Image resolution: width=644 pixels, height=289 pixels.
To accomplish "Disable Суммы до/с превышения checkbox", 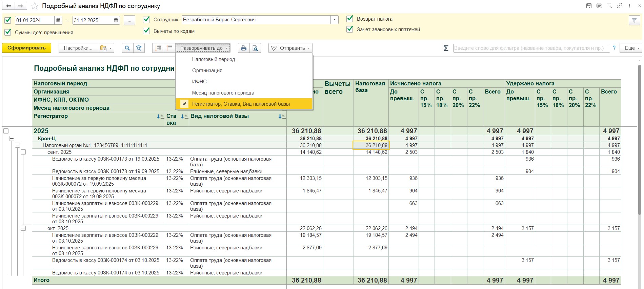I will tap(8, 32).
